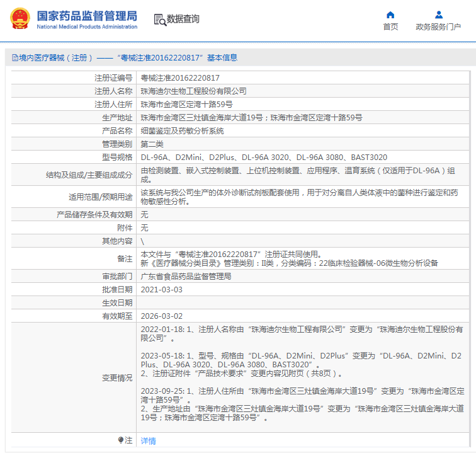Click approval date 2021-03-03
Screen dimensions: 476x453
[161, 290]
